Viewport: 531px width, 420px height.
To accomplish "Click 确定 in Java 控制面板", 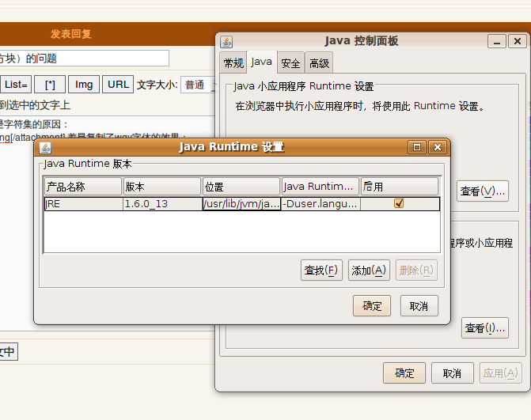I will point(404,373).
